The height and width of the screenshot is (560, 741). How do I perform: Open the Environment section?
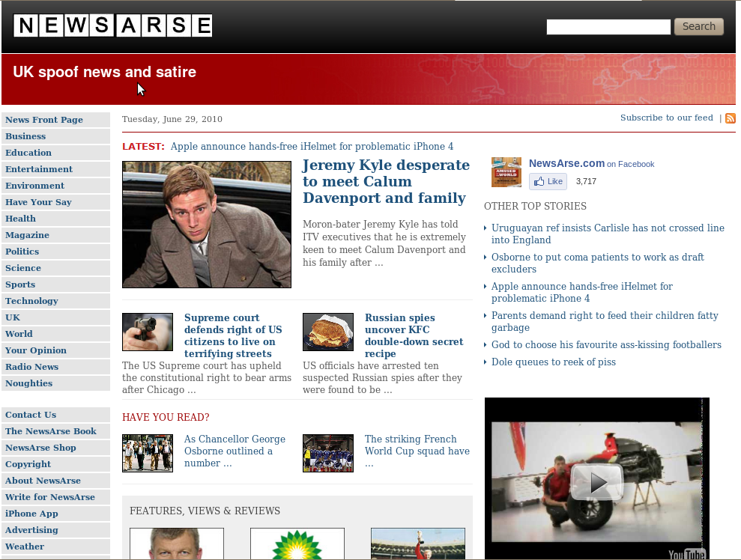[x=55, y=186]
